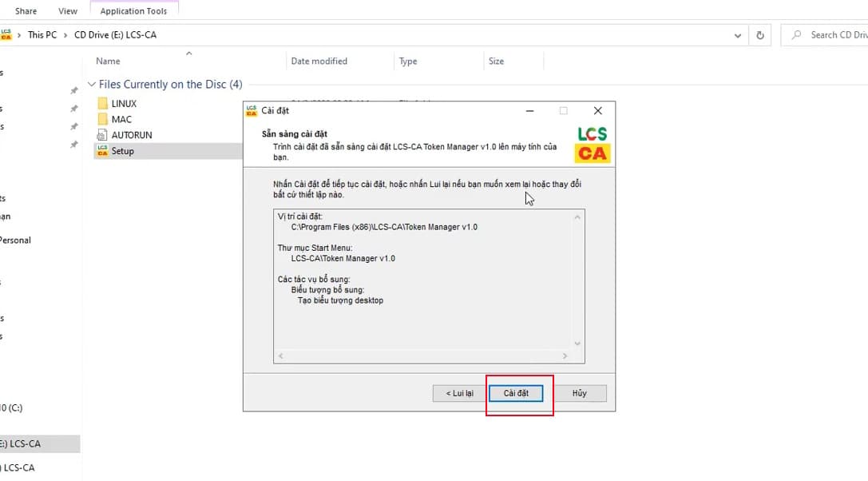Open the View ribbon tab
Viewport: 868px width, 481px height.
tap(68, 11)
